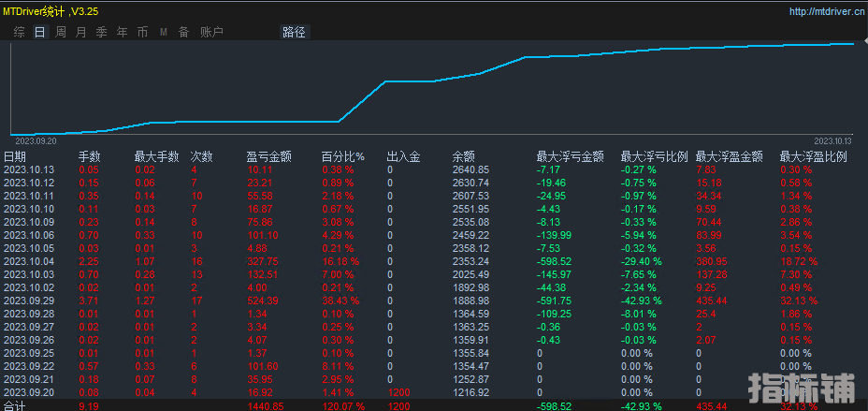The image size is (868, 411).
Task: Click the M tab
Action: tap(164, 32)
